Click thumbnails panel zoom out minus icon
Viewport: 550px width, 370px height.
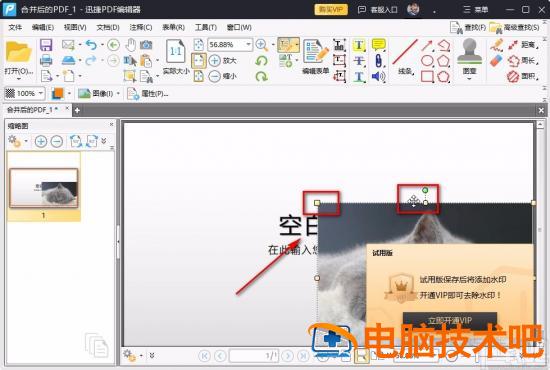point(57,141)
